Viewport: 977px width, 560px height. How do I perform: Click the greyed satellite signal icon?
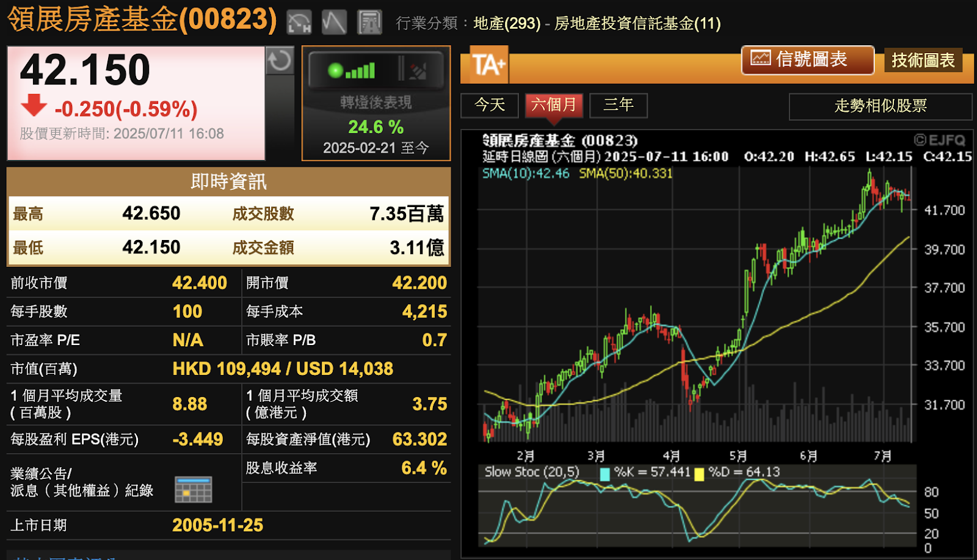point(418,71)
